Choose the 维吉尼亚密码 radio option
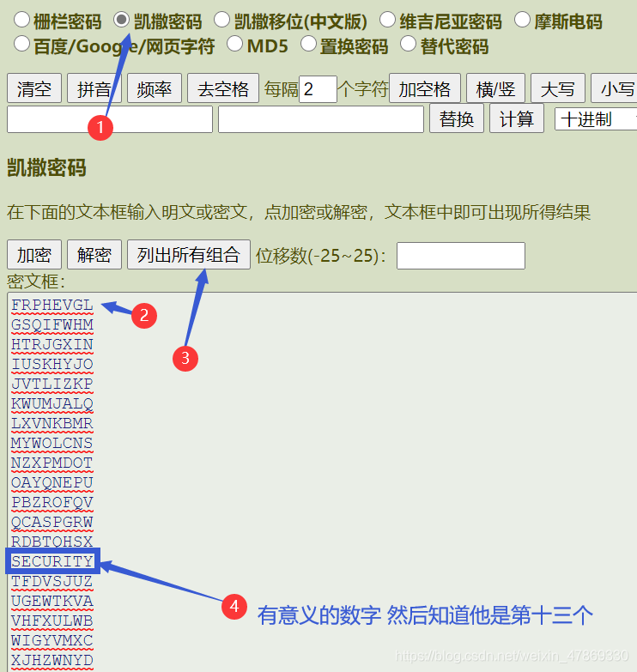The width and height of the screenshot is (637, 672). [387, 20]
